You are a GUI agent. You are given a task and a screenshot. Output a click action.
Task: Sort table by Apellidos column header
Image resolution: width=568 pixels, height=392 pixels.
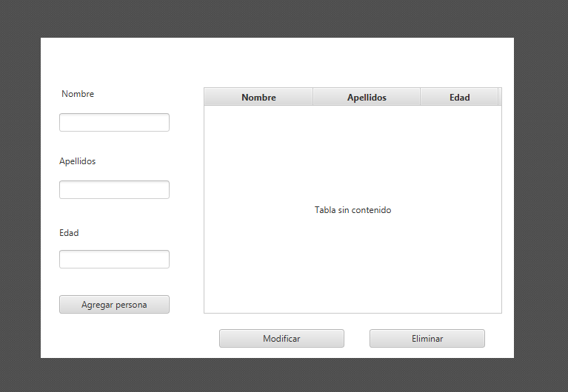pyautogui.click(x=367, y=97)
